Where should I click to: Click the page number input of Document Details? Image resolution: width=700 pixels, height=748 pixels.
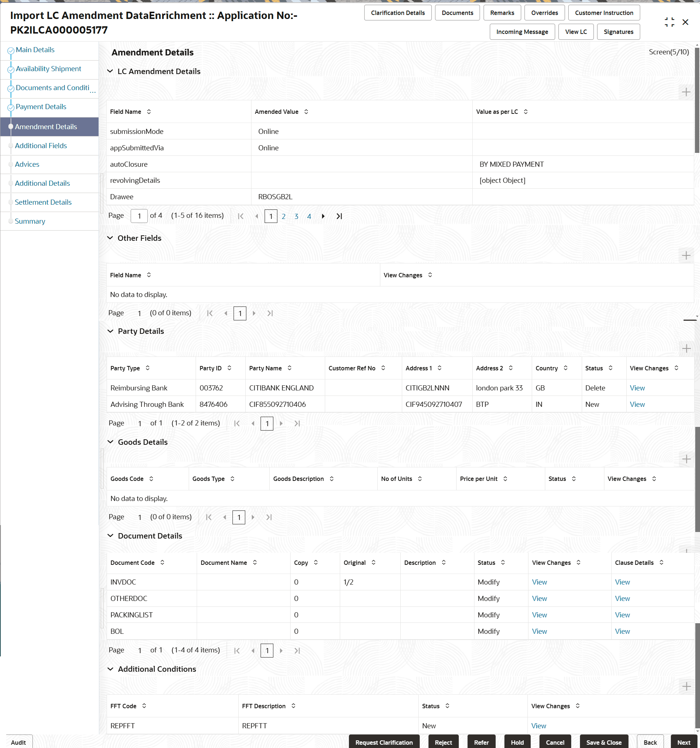pyautogui.click(x=267, y=650)
